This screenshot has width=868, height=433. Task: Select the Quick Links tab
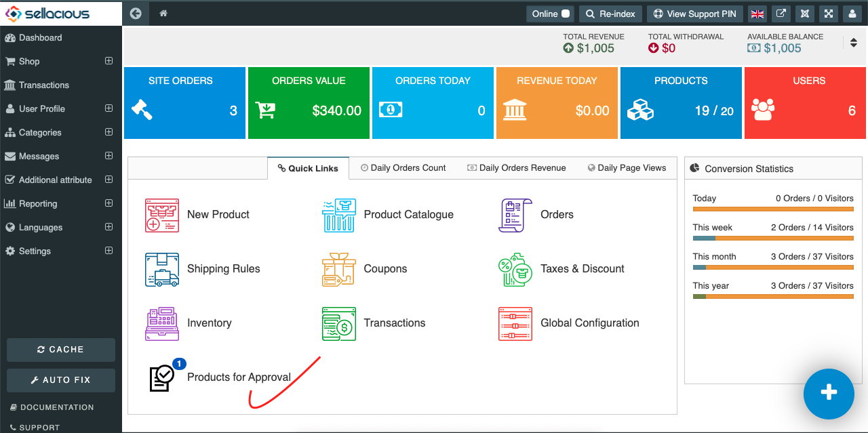point(308,168)
